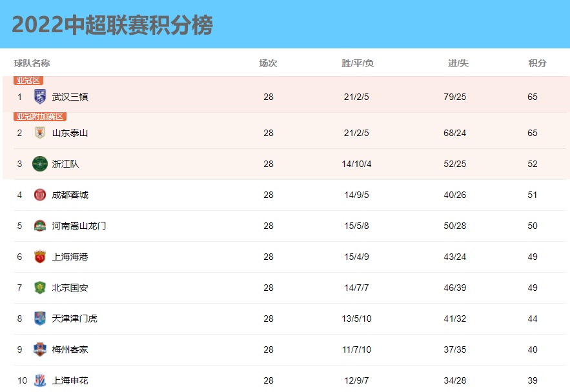Click the 河南嵩山龙门 team badge
The height and width of the screenshot is (392, 570).
(x=39, y=226)
